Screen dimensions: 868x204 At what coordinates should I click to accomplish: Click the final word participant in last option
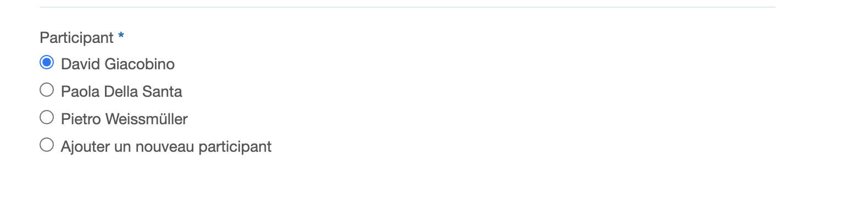(235, 147)
